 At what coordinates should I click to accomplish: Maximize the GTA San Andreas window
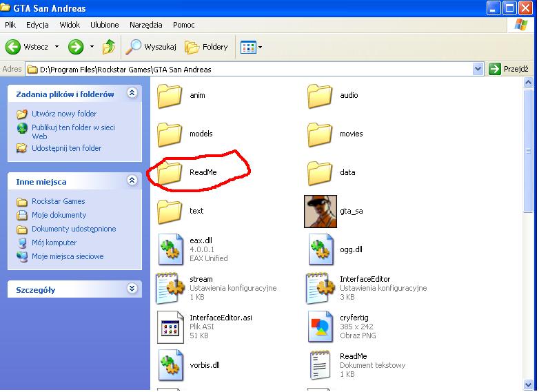[x=509, y=8]
